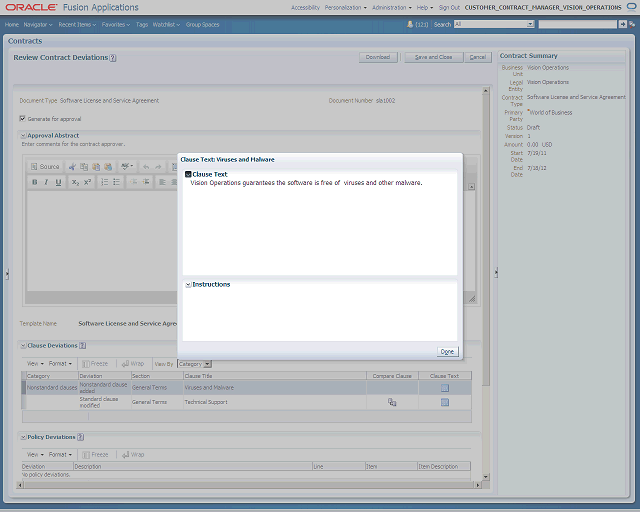Toggle Italic formatting in the editor

click(46, 182)
